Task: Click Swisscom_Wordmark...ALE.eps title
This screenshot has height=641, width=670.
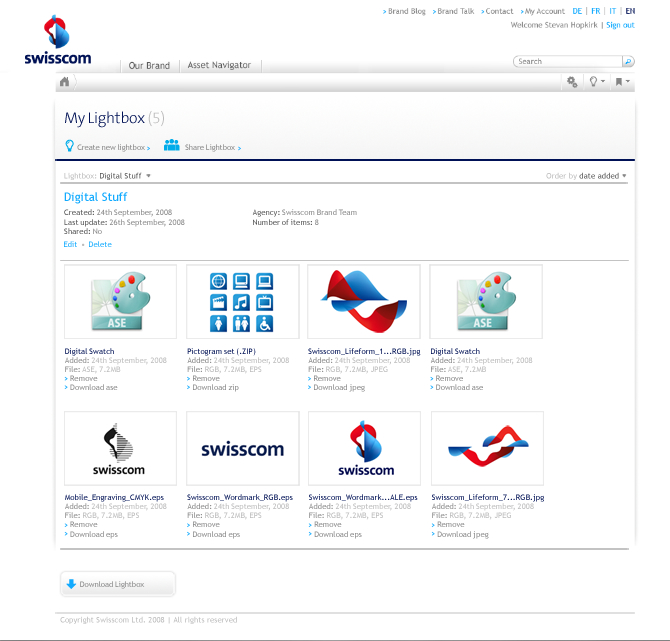Action: pos(363,497)
